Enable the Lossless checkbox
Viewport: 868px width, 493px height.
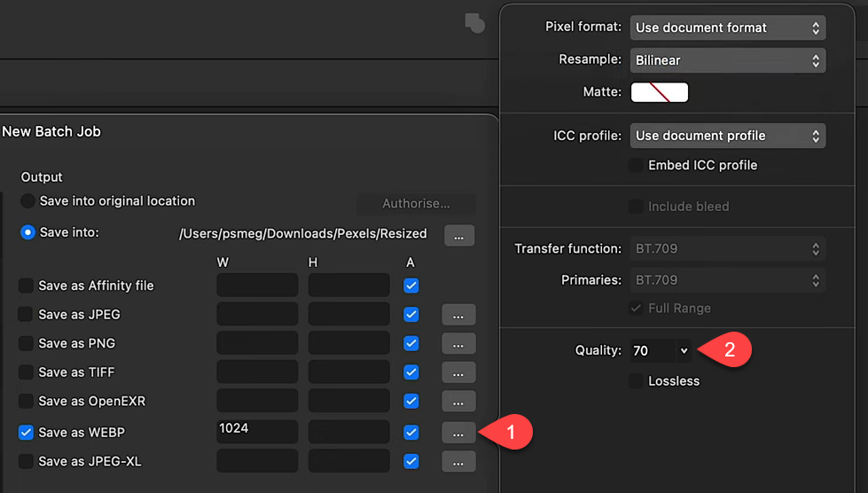(x=636, y=381)
